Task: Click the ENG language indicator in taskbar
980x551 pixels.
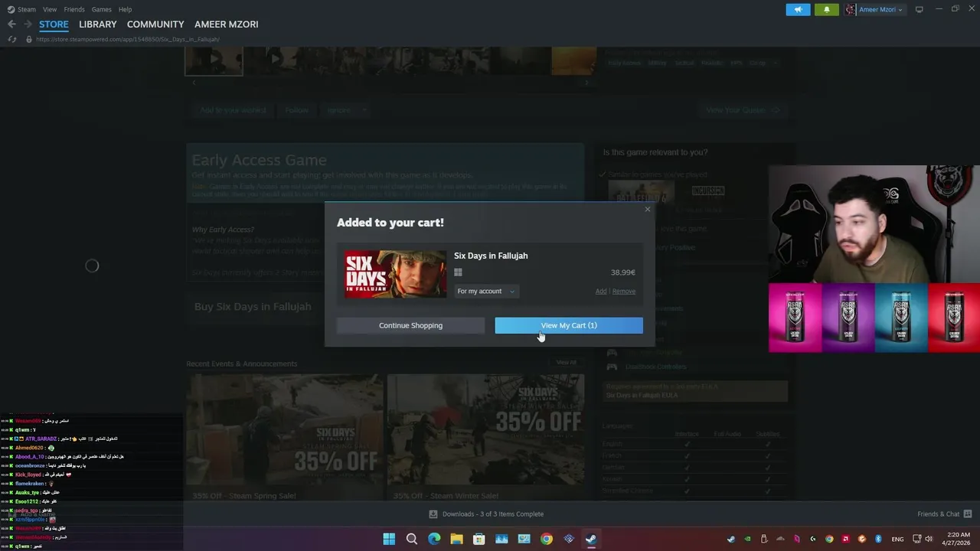Action: pyautogui.click(x=897, y=539)
